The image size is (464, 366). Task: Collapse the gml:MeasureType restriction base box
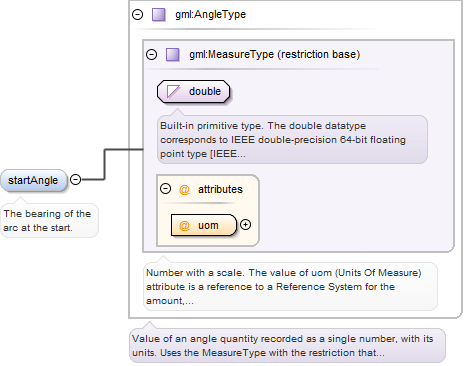[x=151, y=54]
